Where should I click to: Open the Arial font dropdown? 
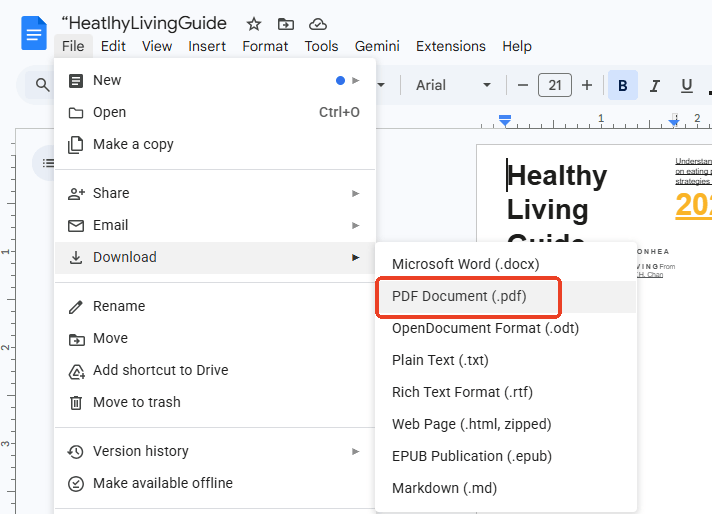coord(453,85)
